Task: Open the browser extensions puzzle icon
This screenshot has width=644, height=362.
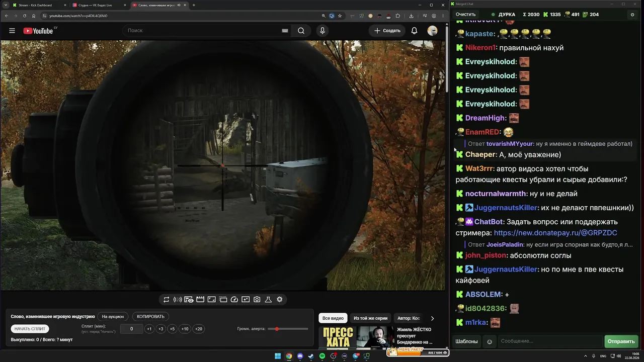Action: pyautogui.click(x=398, y=16)
